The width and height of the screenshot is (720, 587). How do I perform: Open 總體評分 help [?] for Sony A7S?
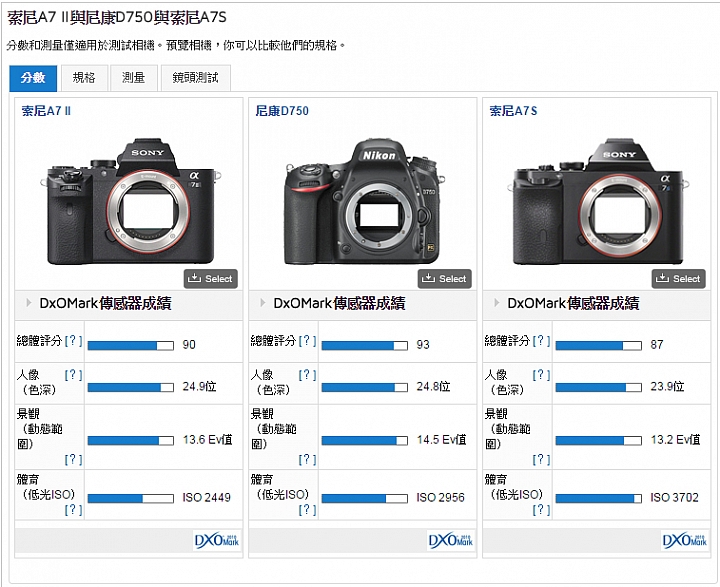(541, 341)
